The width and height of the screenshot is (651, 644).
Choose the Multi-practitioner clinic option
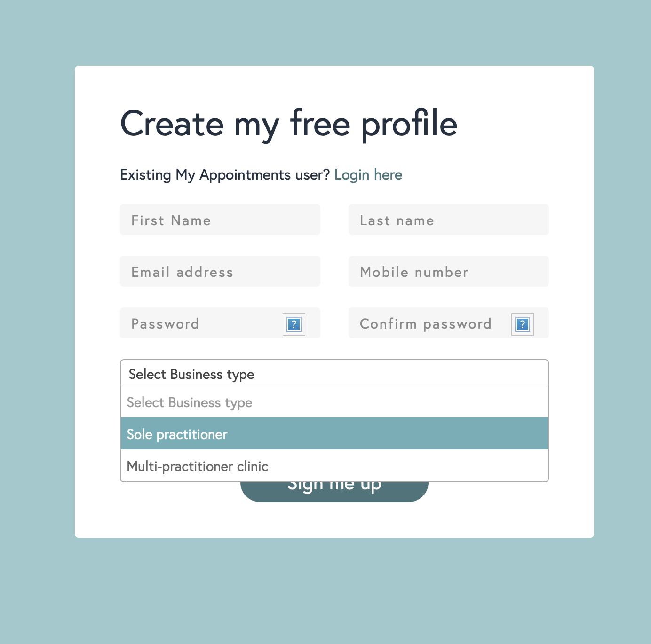(x=334, y=466)
